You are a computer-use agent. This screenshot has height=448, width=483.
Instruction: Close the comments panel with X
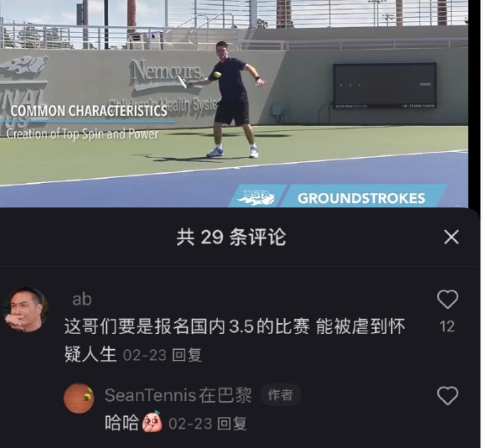click(x=451, y=237)
